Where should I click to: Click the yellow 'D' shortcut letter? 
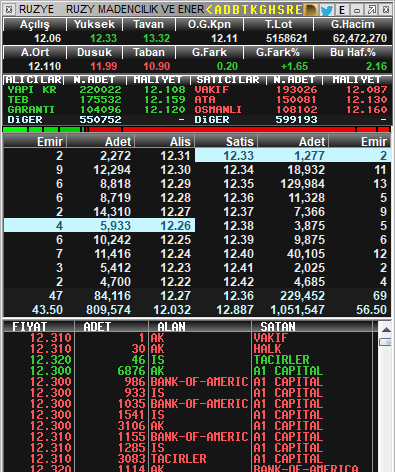[227, 10]
